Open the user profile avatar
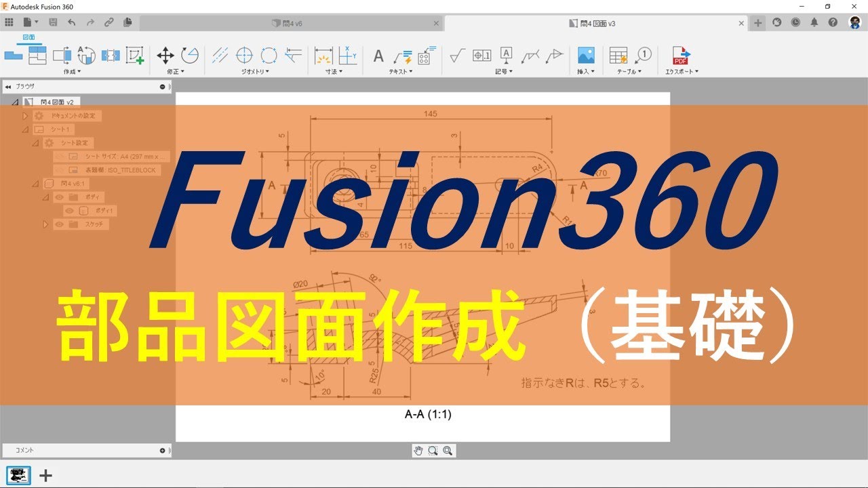Screen dimensions: 868x488 click(855, 22)
